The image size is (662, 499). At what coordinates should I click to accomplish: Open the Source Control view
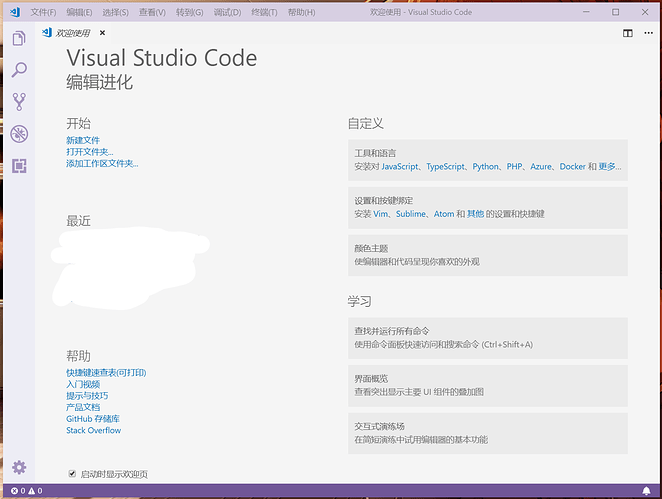coord(19,102)
